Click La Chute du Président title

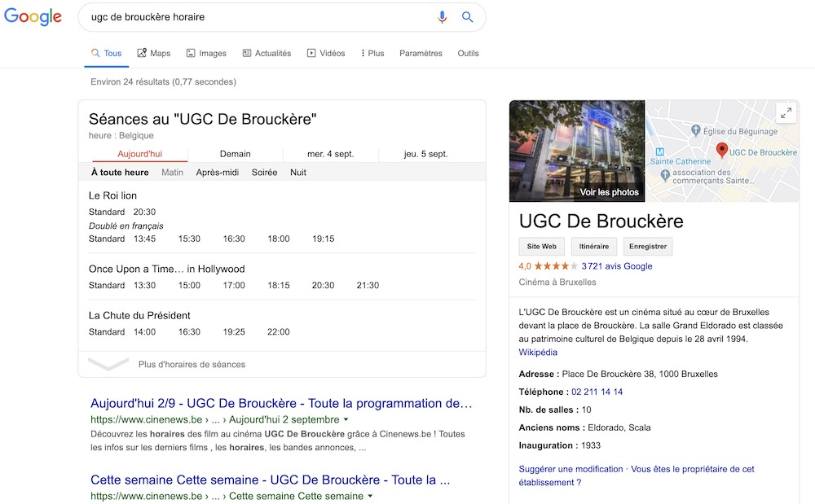pos(139,316)
